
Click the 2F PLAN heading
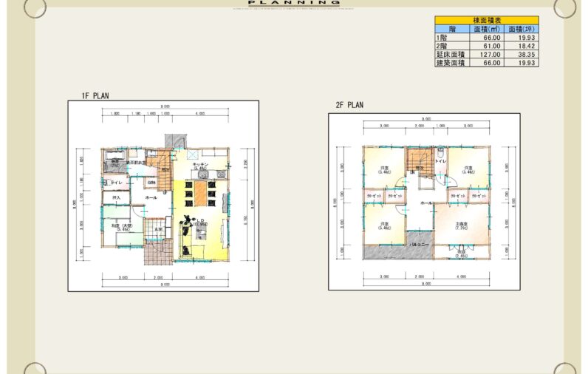tap(349, 105)
